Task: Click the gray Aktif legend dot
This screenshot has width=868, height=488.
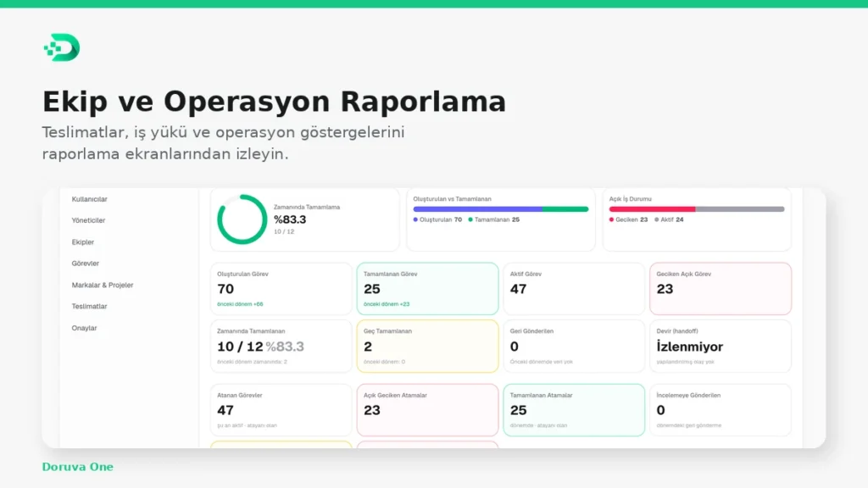Action: [657, 219]
